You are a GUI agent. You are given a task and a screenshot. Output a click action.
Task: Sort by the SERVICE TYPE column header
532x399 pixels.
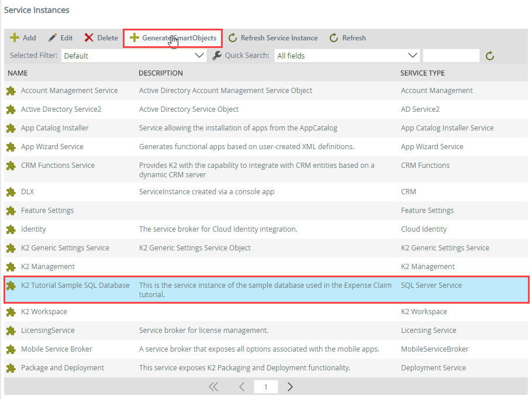[422, 73]
